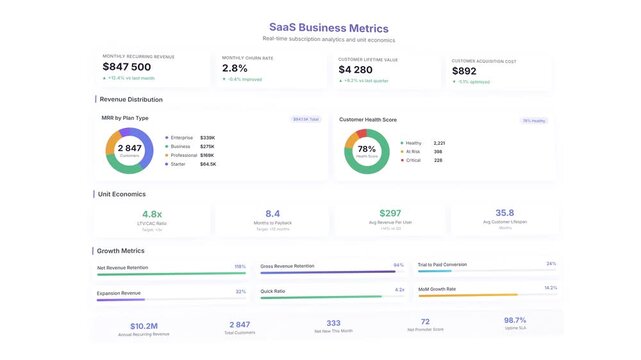
Task: Click the $339K Enterprise value
Action: 207,138
